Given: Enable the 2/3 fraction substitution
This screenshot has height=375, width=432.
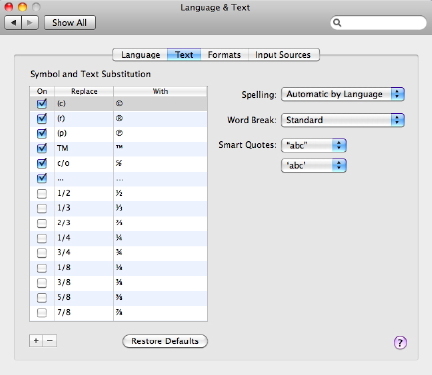Looking at the screenshot, I should [42, 223].
